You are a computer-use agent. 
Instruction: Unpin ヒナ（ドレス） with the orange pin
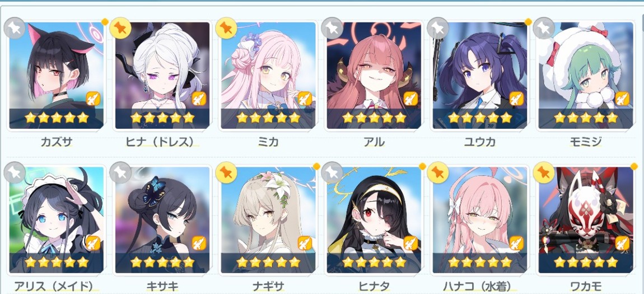(x=120, y=28)
